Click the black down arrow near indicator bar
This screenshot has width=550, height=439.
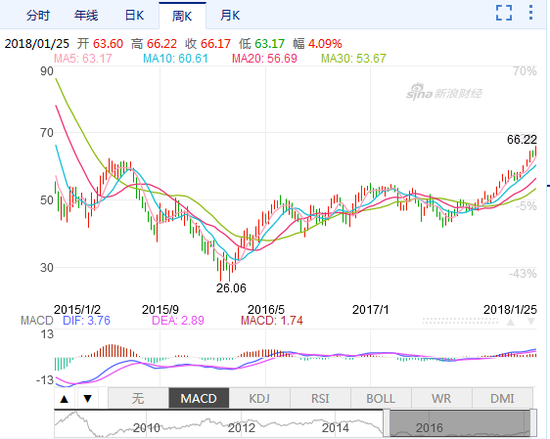tap(88, 399)
